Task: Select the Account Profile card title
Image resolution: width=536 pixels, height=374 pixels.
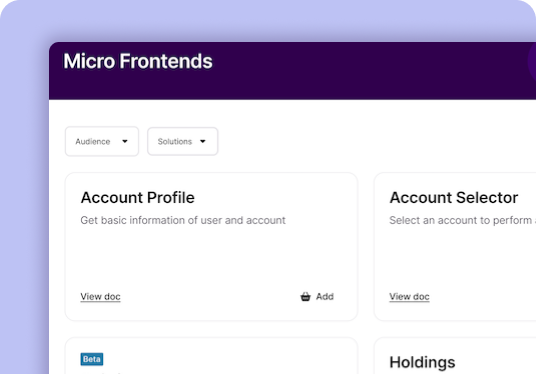Action: pos(137,198)
